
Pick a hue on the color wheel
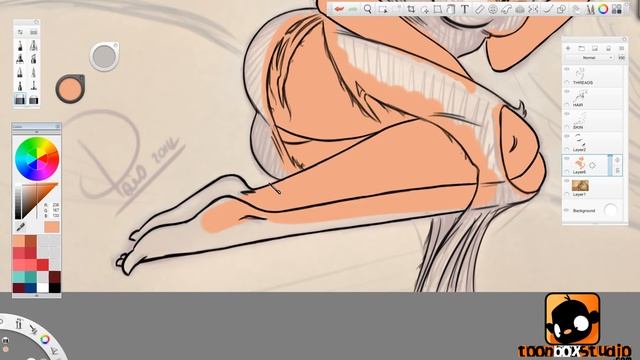37,159
